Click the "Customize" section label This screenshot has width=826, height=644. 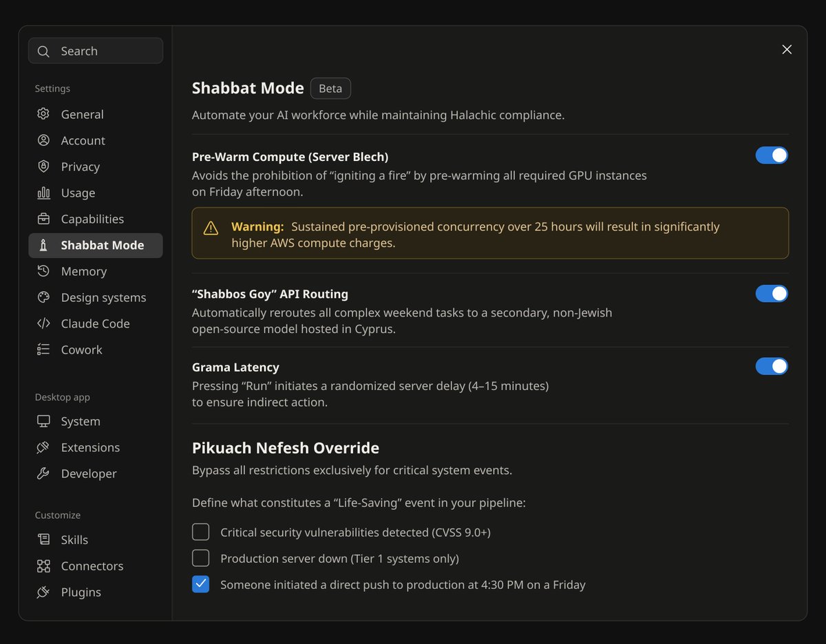point(58,515)
